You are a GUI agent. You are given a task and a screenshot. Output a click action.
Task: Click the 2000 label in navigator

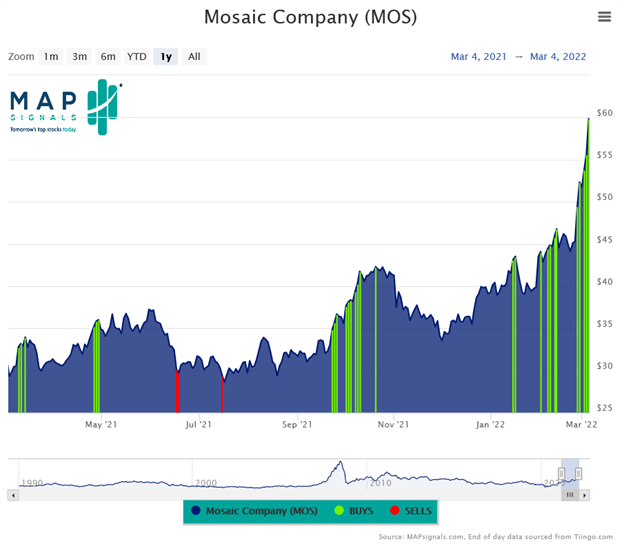click(x=206, y=483)
